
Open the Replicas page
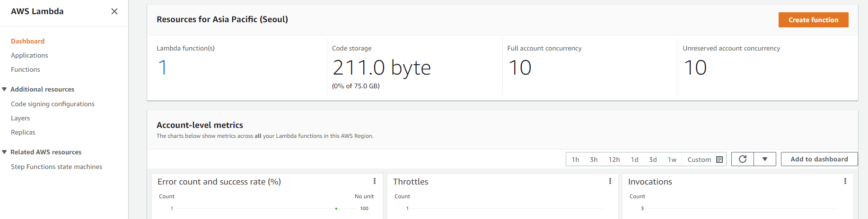point(23,132)
